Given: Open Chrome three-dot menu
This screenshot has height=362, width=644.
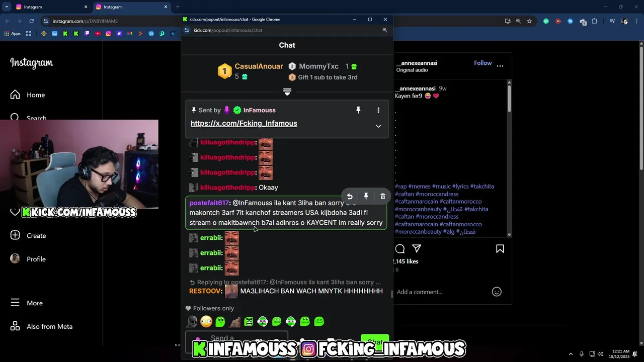Looking at the screenshot, I should tap(636, 21).
